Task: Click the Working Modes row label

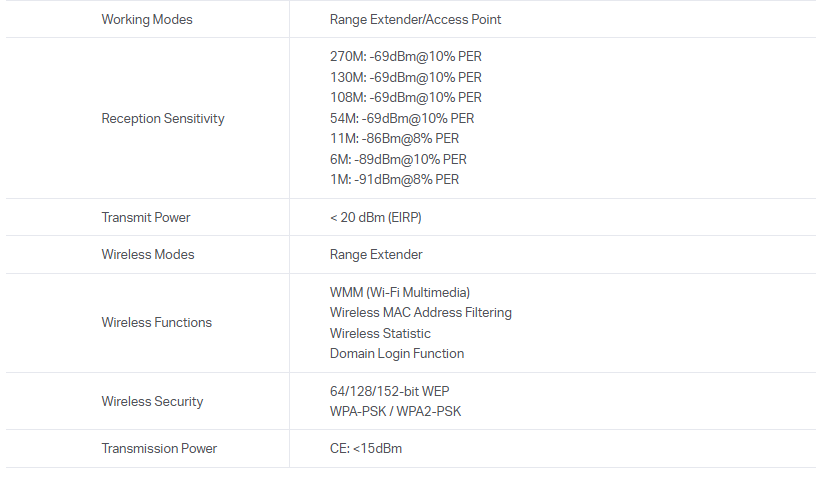Action: tap(147, 20)
